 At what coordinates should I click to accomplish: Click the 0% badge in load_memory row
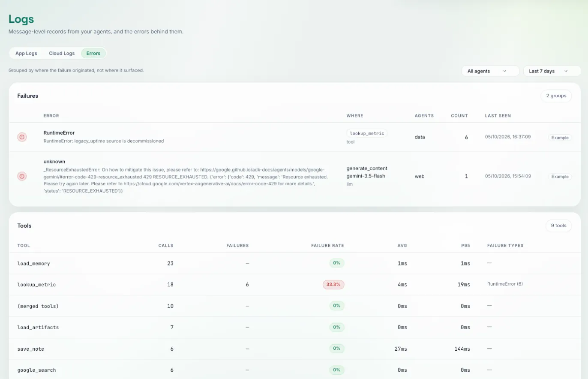click(x=337, y=263)
